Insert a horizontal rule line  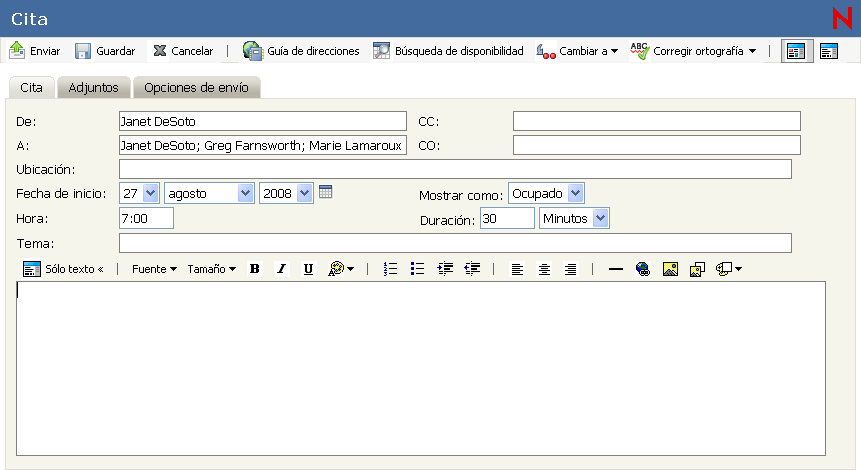tap(616, 269)
